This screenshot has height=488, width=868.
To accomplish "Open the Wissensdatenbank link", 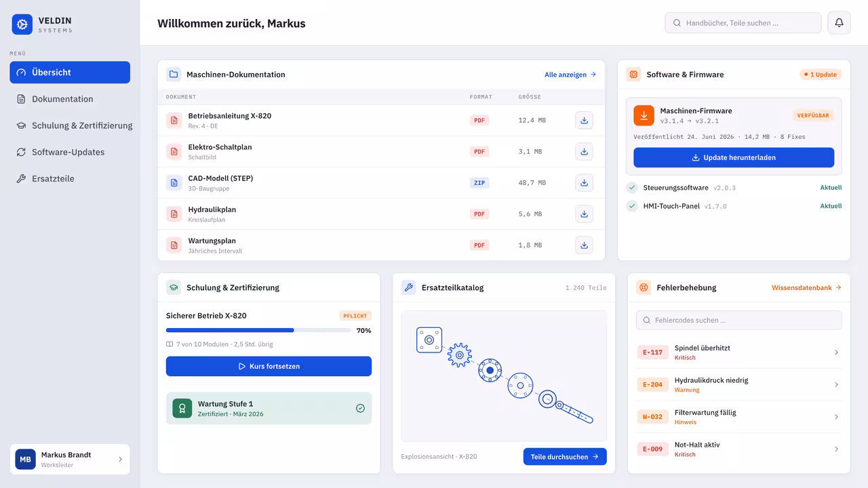I will 806,287.
